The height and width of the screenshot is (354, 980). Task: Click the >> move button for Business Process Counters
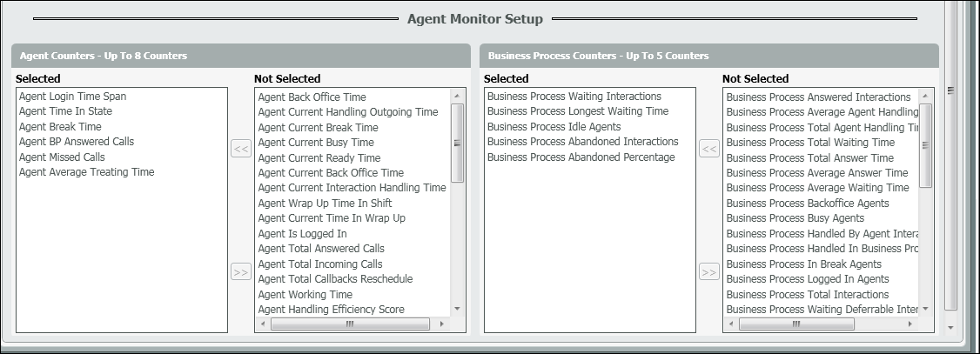coord(709,272)
